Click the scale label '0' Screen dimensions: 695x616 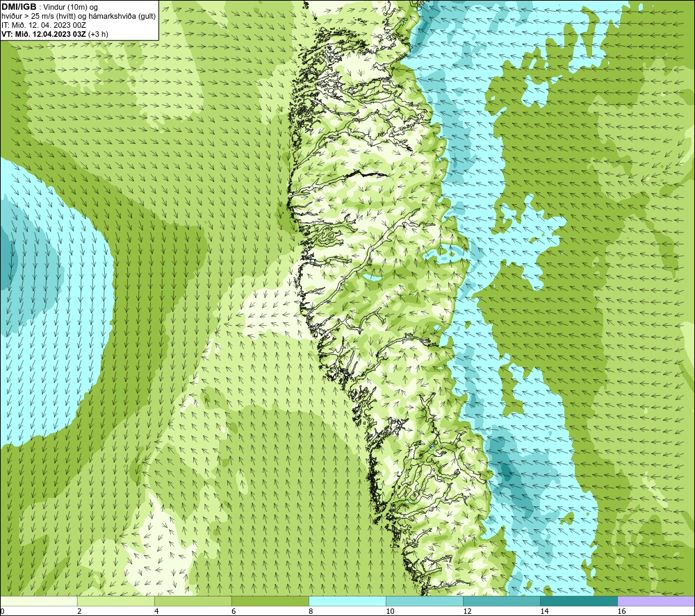click(2, 612)
